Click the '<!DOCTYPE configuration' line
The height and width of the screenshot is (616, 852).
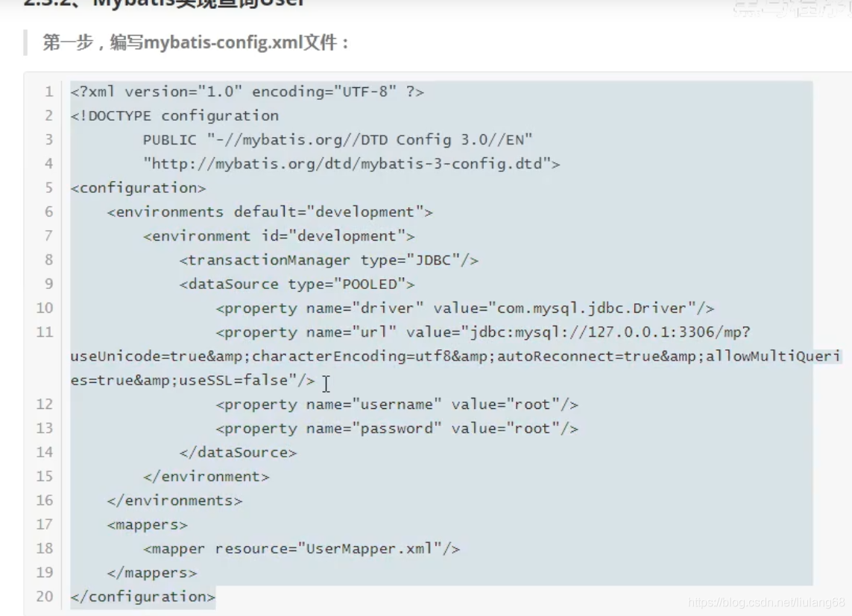pos(174,115)
